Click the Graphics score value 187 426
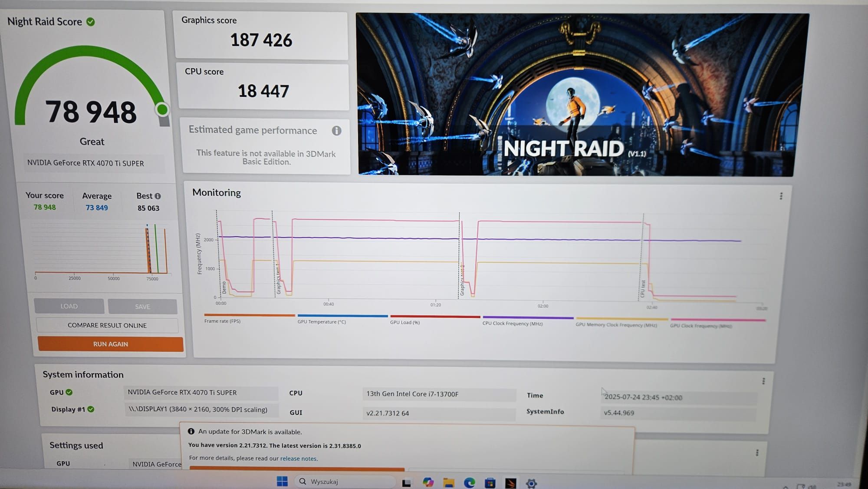The height and width of the screenshot is (489, 868). point(261,40)
